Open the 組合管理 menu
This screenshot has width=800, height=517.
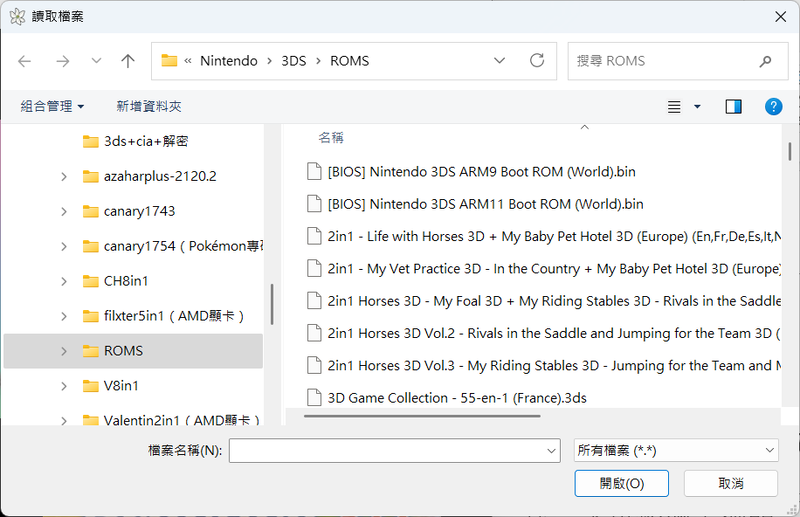pos(52,106)
